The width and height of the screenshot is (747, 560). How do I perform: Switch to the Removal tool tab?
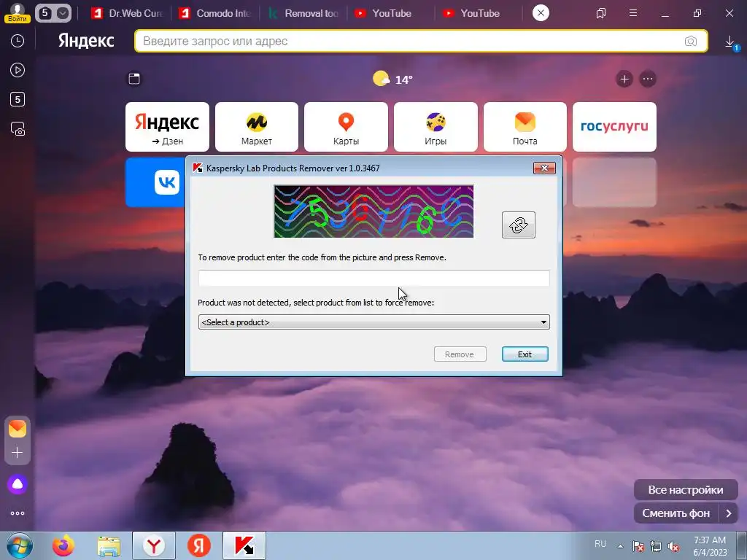click(303, 13)
